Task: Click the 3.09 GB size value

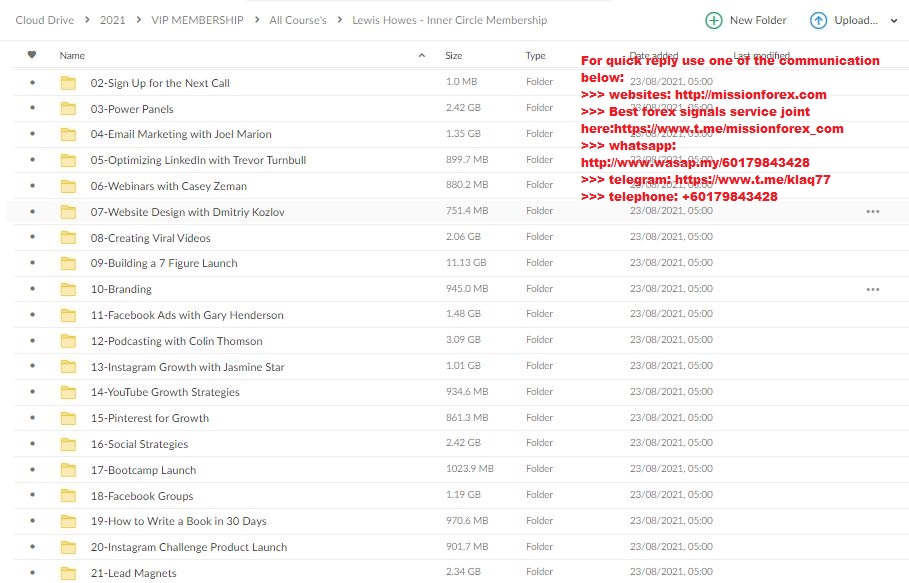Action: (463, 340)
